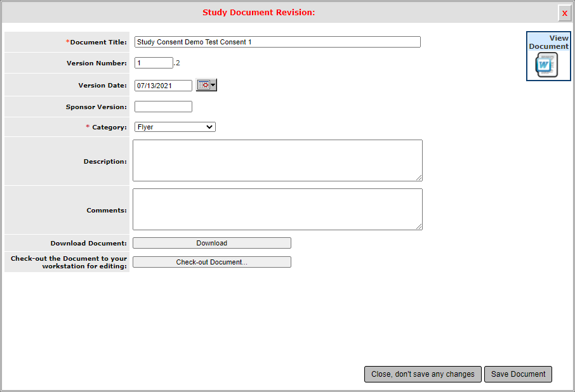Open the Version Date calendar picker
The width and height of the screenshot is (575, 392).
click(x=206, y=85)
